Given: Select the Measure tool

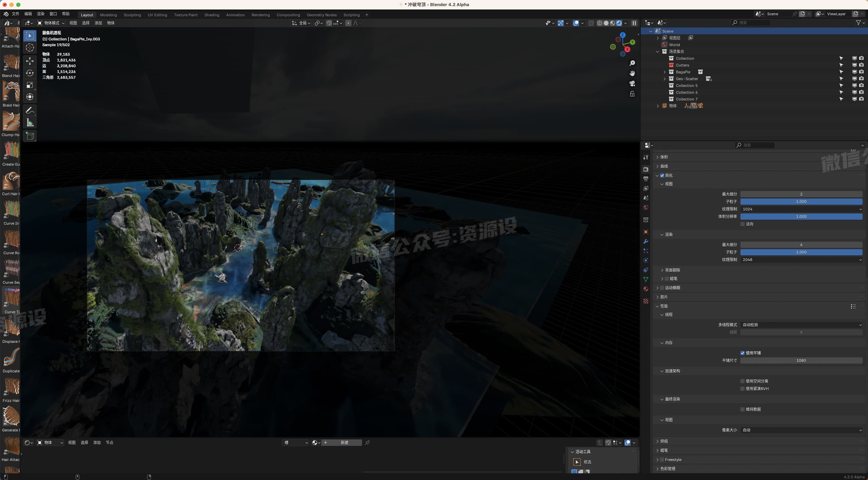Looking at the screenshot, I should (x=30, y=123).
